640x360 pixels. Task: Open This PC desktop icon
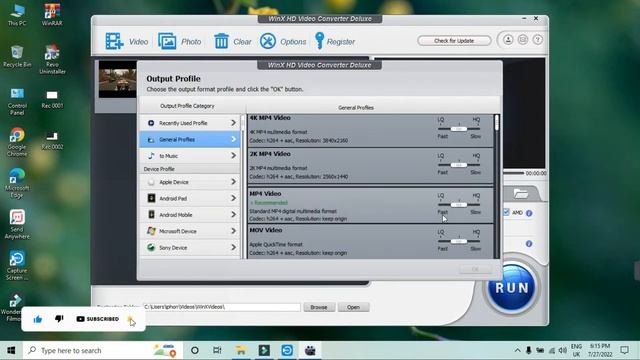point(17,16)
